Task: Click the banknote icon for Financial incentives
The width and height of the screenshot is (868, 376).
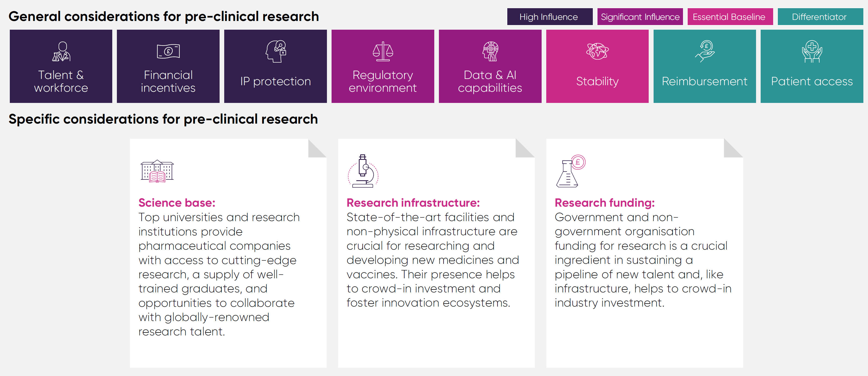Action: point(168,51)
